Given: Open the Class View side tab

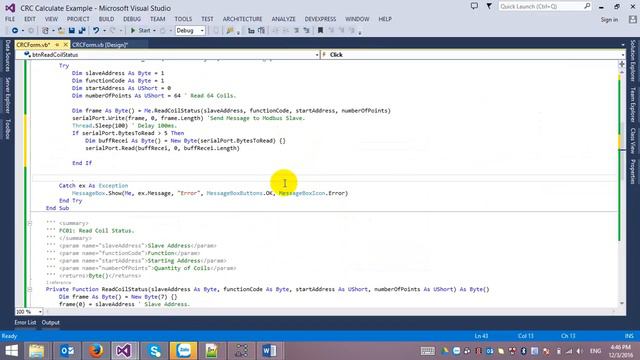Looking at the screenshot, I should pos(633,141).
